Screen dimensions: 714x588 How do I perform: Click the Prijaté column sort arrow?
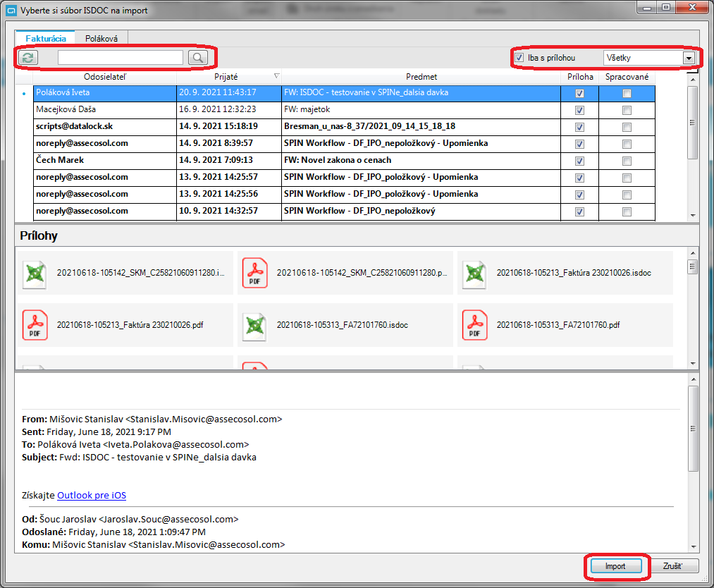276,76
